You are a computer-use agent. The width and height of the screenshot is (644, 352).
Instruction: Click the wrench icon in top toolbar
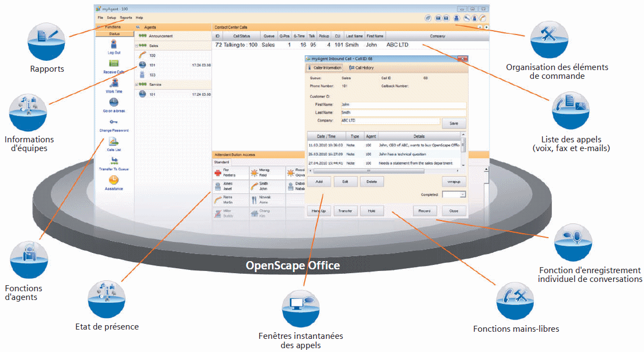(x=466, y=18)
